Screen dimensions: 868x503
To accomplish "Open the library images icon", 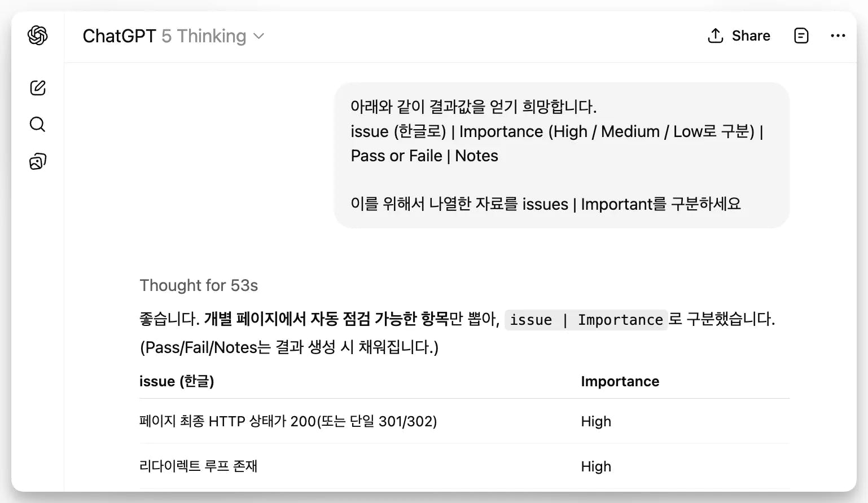I will coord(37,161).
